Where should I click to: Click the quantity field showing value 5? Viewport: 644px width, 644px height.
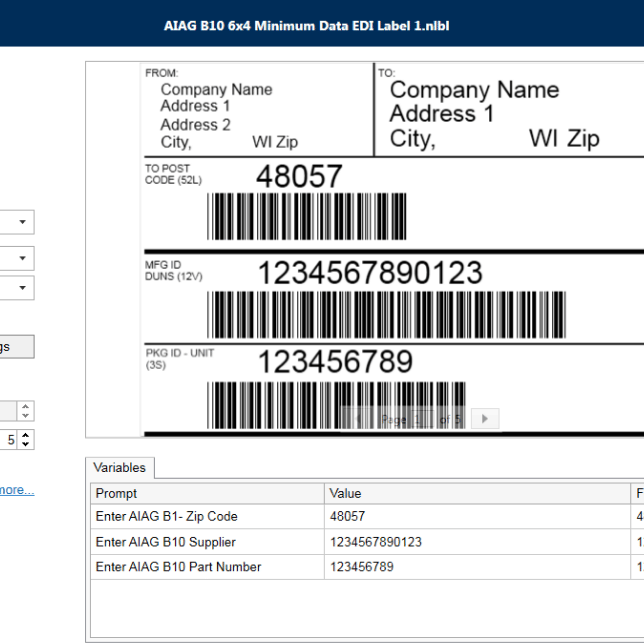[8, 440]
